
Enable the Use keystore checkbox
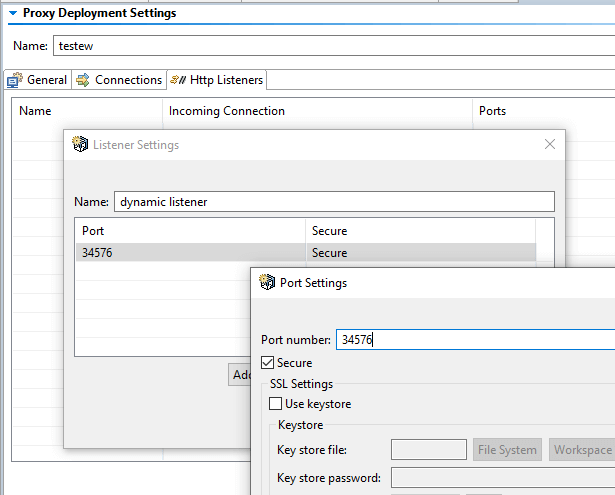click(x=275, y=404)
